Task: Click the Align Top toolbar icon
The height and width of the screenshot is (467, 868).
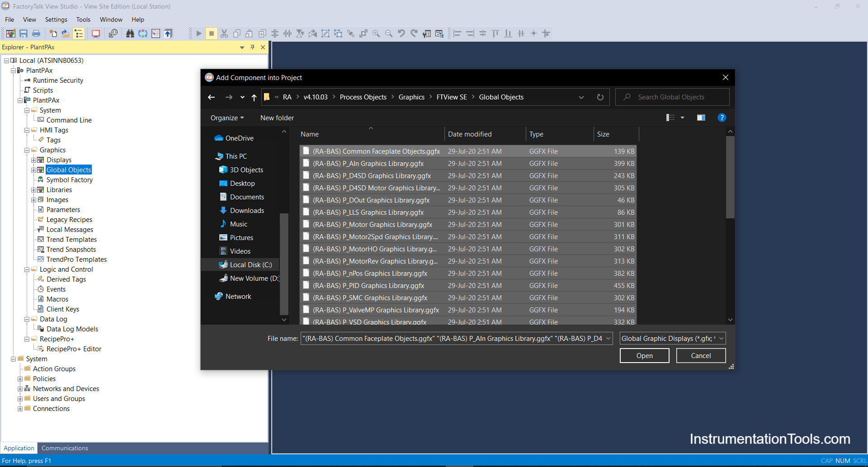Action: (x=495, y=33)
